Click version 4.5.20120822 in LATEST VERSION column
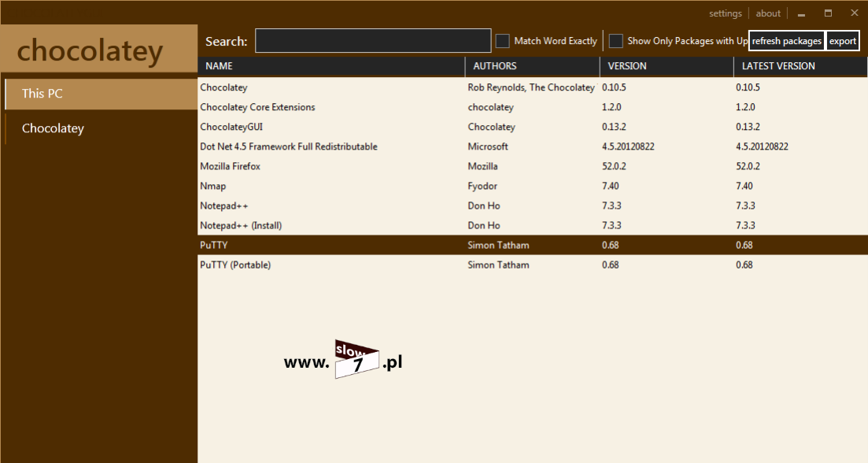The height and width of the screenshot is (463, 868). click(x=762, y=146)
